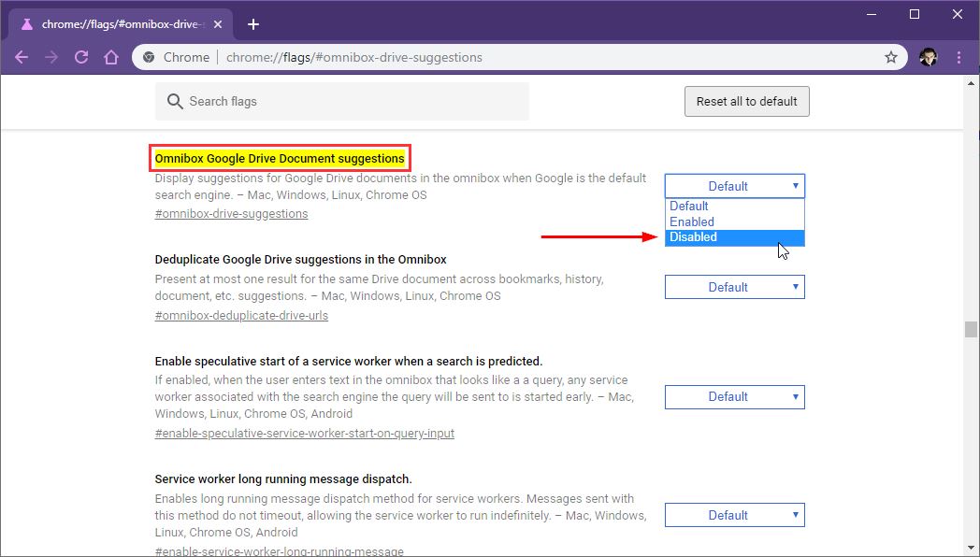Minimize the Chrome window
Screen dimensions: 980x557
[x=872, y=14]
